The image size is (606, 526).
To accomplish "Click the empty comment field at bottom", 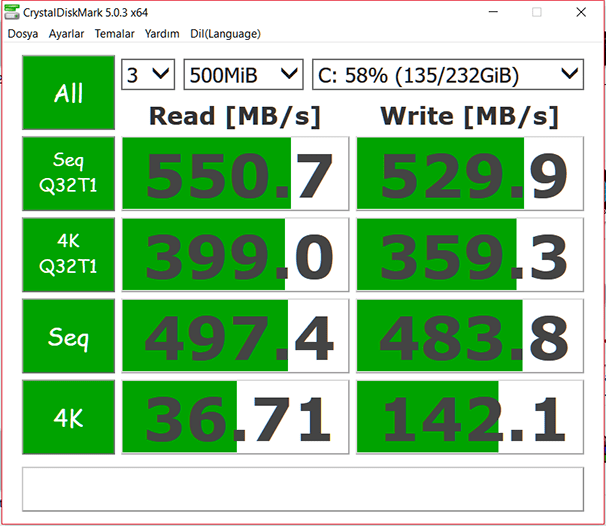I will point(303,489).
